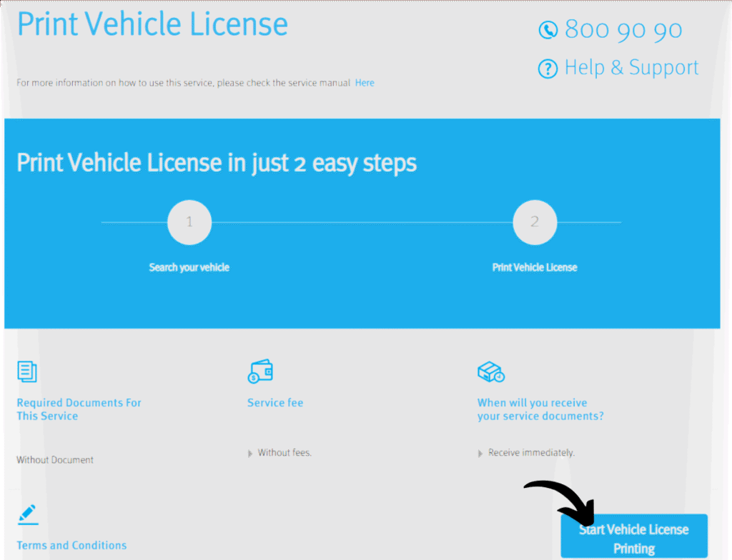This screenshot has width=732, height=560.
Task: Click the 2 easy steps banner heading
Action: pyautogui.click(x=217, y=163)
